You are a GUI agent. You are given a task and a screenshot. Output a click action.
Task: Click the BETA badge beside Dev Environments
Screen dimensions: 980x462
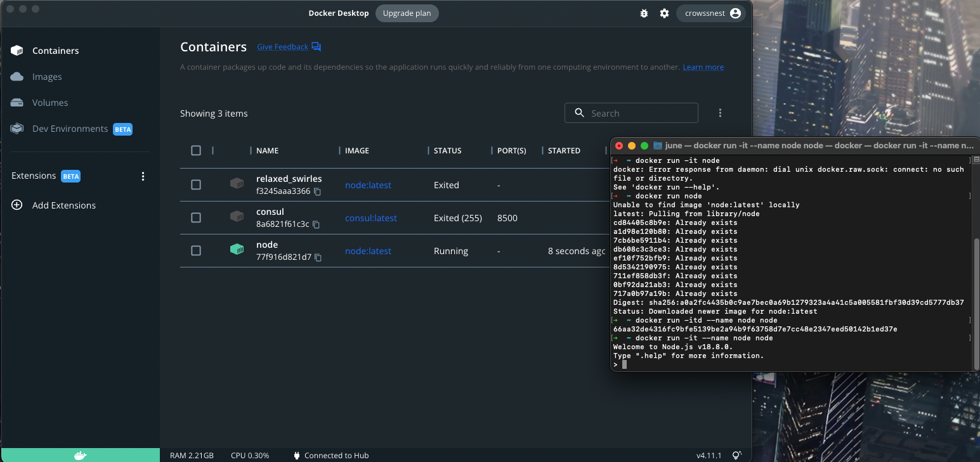coord(122,129)
